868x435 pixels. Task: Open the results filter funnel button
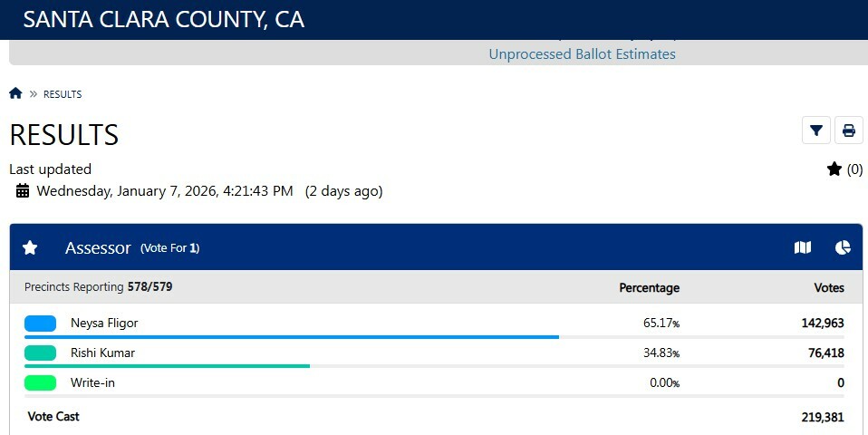tap(816, 130)
